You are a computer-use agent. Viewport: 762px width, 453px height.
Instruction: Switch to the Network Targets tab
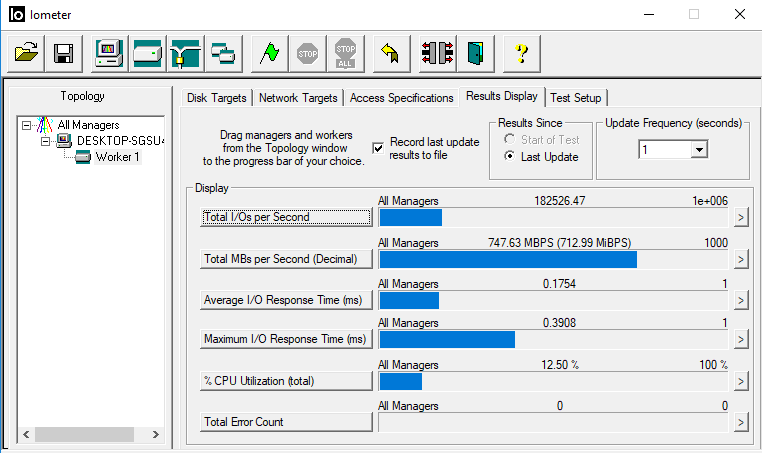[x=298, y=98]
